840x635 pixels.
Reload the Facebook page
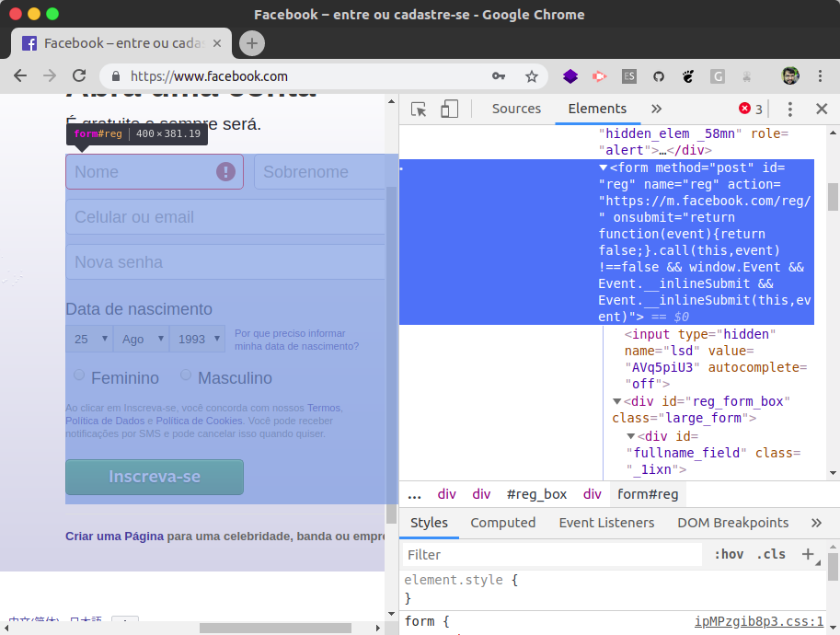79,76
